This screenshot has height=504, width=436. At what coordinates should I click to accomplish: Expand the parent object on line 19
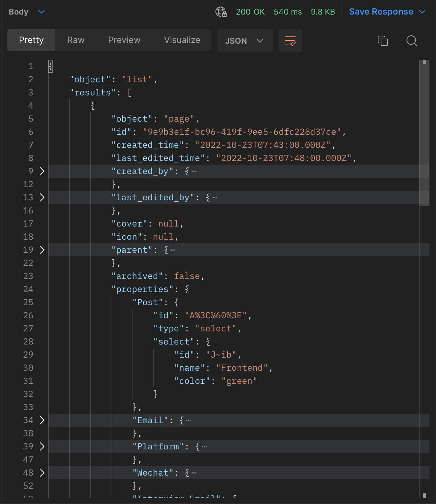click(42, 250)
